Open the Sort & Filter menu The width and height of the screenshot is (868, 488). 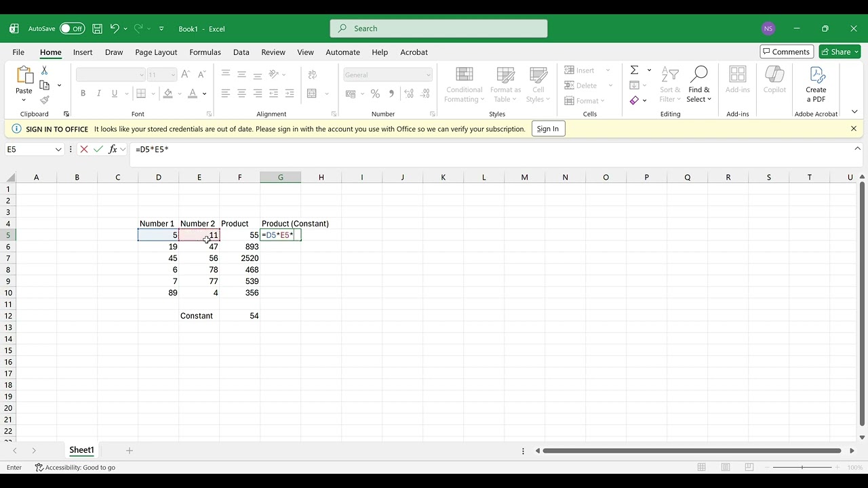pos(670,85)
